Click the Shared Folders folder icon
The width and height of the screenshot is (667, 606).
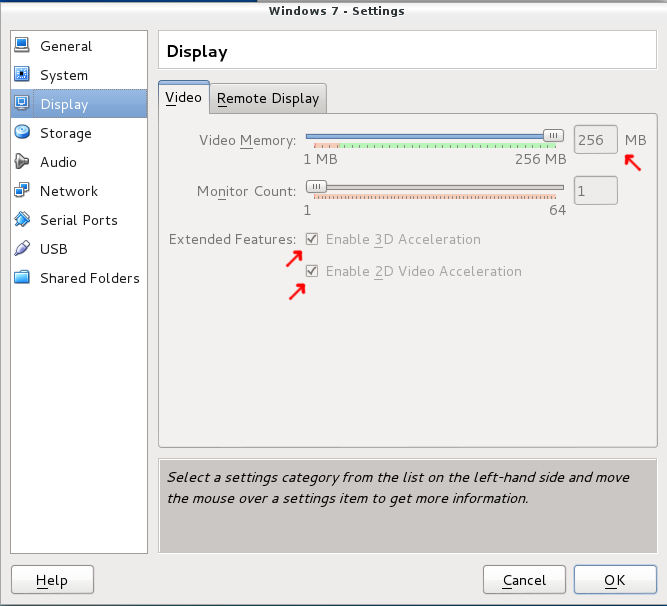[x=22, y=277]
